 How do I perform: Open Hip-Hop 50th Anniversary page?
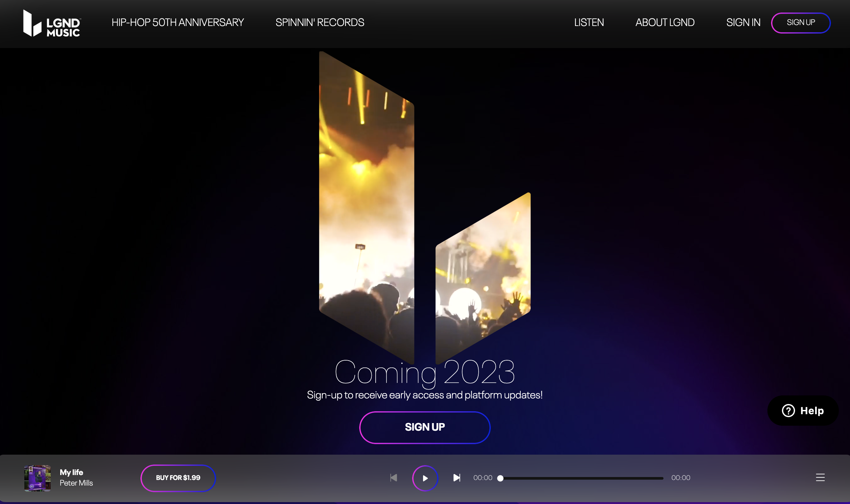[178, 22]
